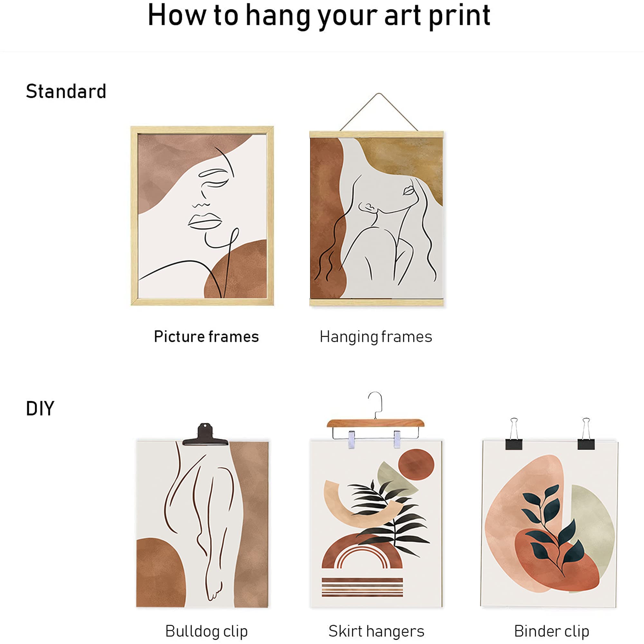Select the right black binder clip

click(586, 433)
